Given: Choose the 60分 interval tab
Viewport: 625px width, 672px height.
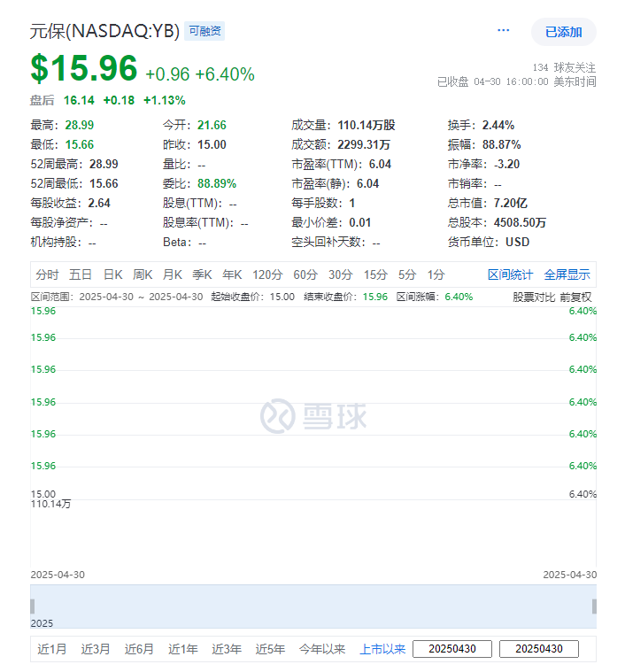Looking at the screenshot, I should [x=305, y=274].
